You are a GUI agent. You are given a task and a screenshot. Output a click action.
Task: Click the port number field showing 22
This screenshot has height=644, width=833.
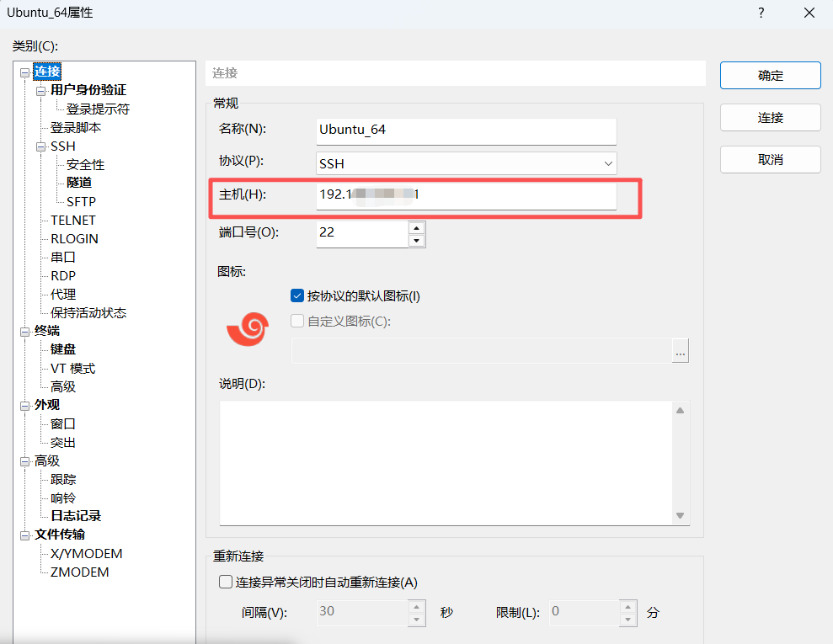point(362,234)
